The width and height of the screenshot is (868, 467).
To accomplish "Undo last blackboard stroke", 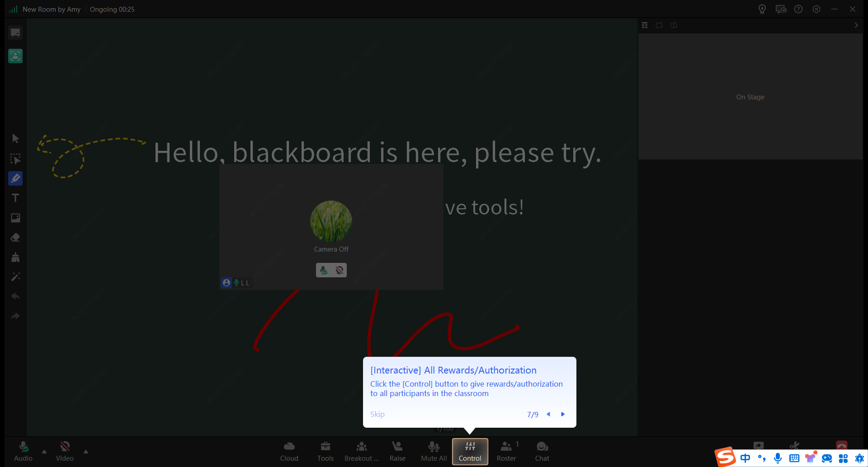I will tap(15, 296).
